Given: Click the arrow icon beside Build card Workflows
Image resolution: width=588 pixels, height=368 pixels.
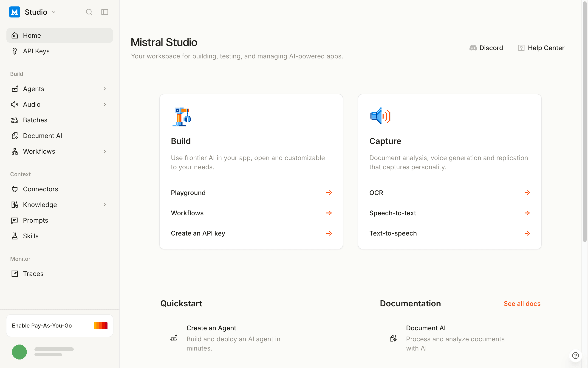Looking at the screenshot, I should 329,213.
